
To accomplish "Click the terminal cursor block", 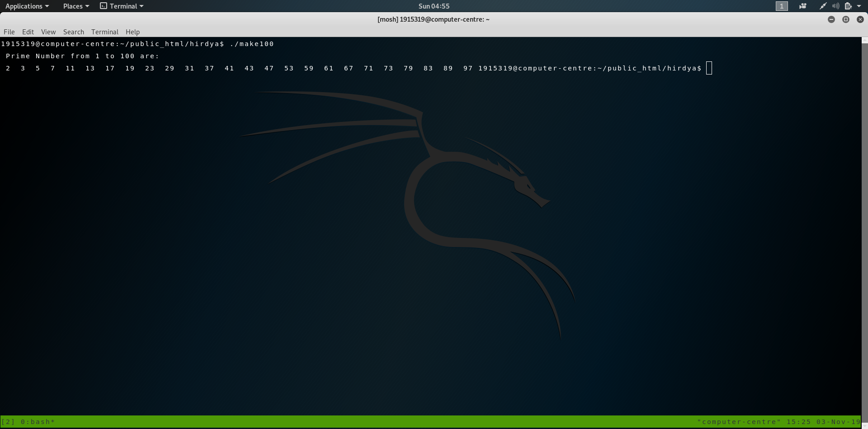I will coord(709,68).
